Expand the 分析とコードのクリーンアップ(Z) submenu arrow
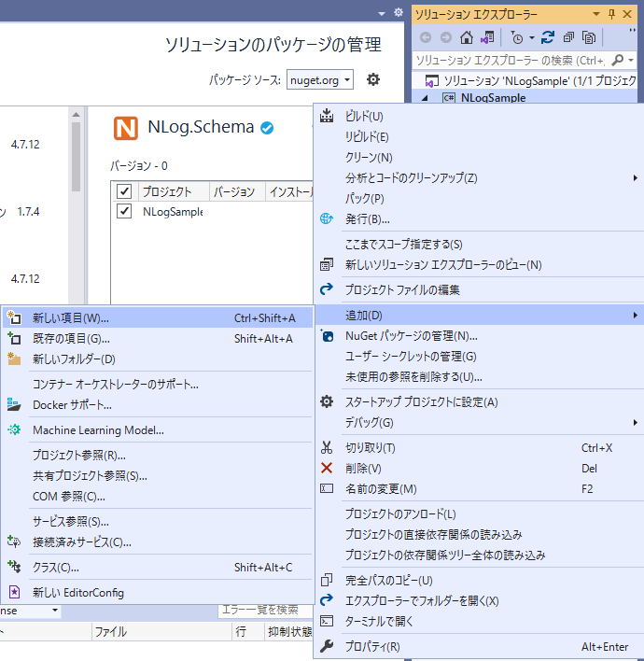The height and width of the screenshot is (661, 644). point(636,178)
